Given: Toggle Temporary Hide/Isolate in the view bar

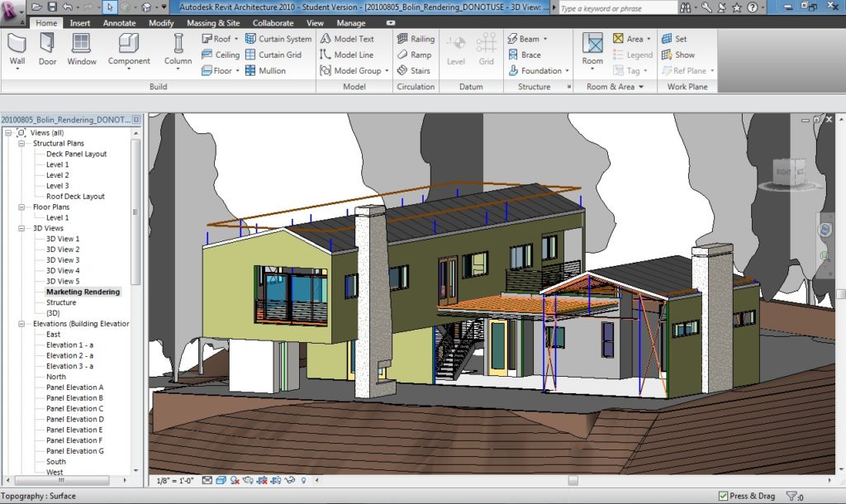Looking at the screenshot, I should [290, 479].
